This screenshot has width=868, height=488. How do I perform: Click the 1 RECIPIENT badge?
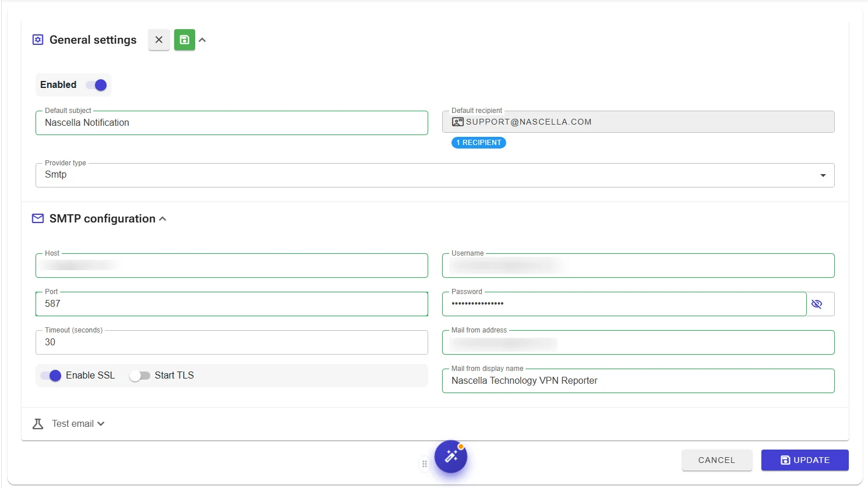pos(479,143)
